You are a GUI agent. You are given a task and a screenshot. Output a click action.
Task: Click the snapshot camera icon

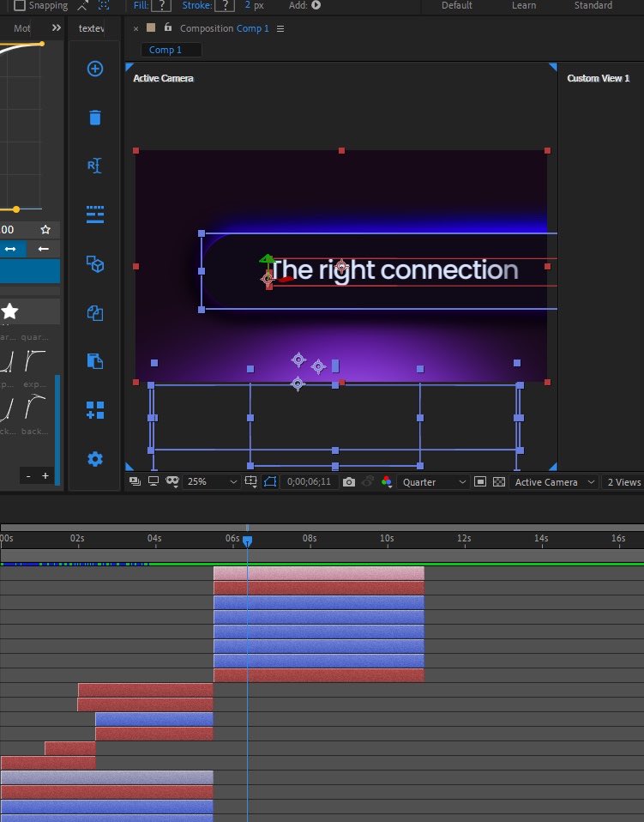point(348,481)
